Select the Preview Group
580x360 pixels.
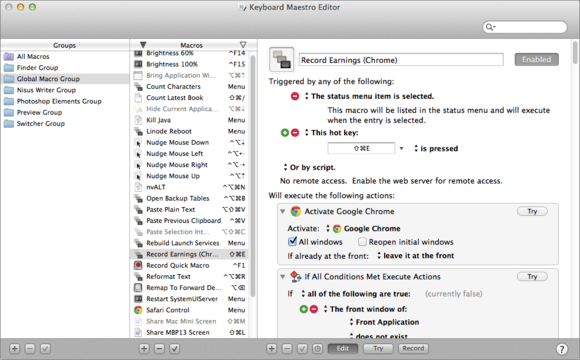[65, 112]
